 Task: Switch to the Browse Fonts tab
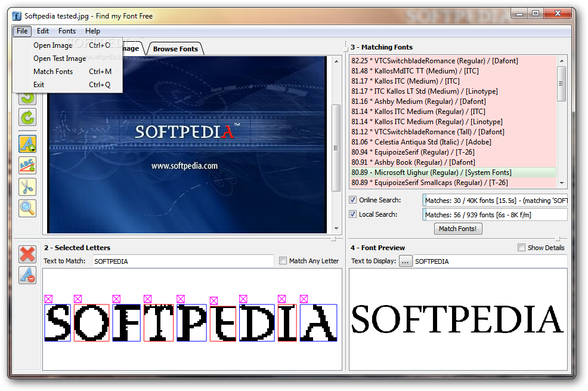point(175,49)
